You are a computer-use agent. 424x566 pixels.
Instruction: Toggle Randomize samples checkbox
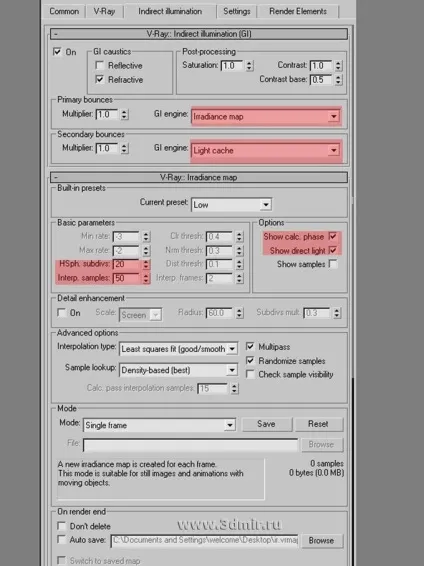(250, 360)
